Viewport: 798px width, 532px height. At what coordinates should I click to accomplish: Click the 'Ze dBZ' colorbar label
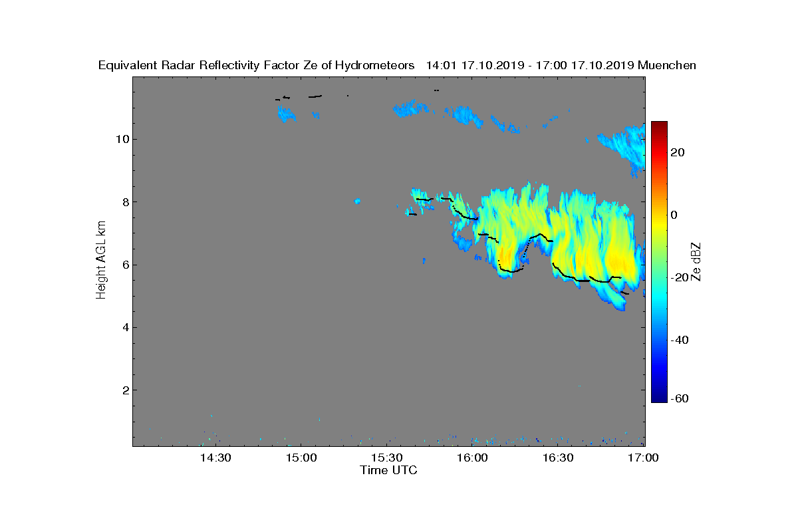(x=697, y=261)
